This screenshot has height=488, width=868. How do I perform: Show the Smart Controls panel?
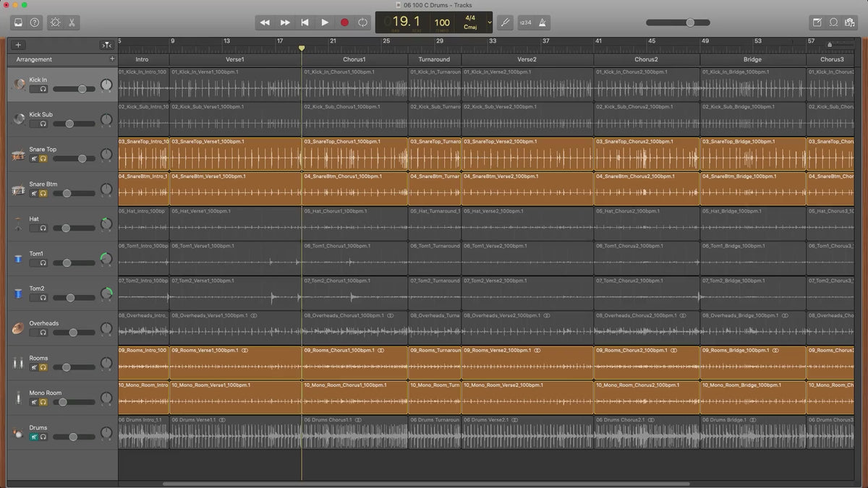pyautogui.click(x=55, y=22)
